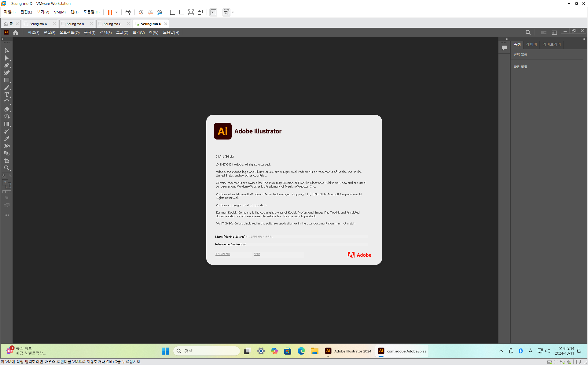Select the Type tool
The image size is (588, 365).
(7, 95)
